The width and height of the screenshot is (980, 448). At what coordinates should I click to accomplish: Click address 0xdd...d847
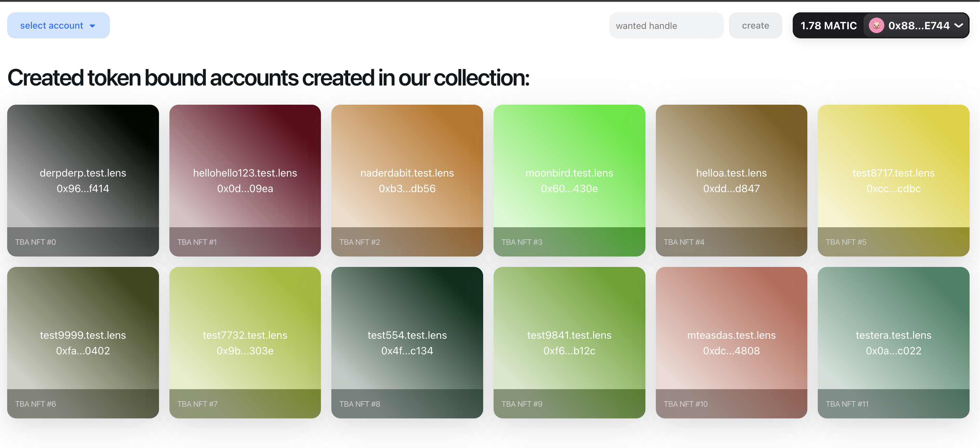pyautogui.click(x=731, y=189)
